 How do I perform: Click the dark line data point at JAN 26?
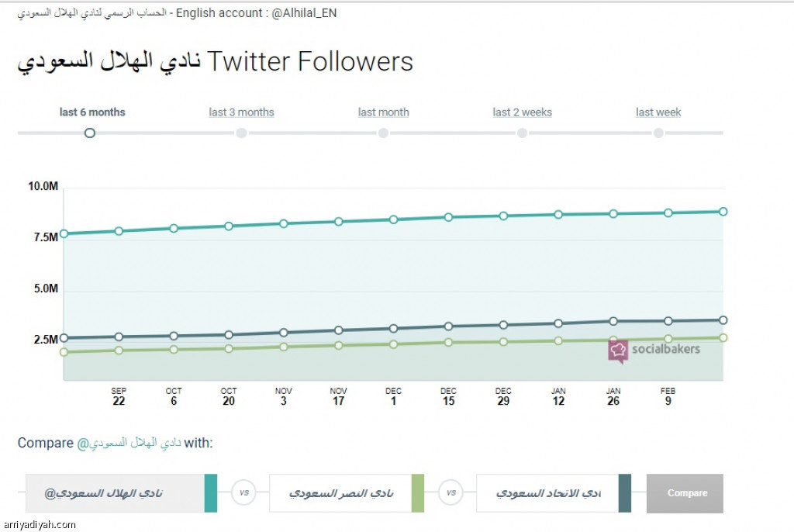[x=613, y=321]
